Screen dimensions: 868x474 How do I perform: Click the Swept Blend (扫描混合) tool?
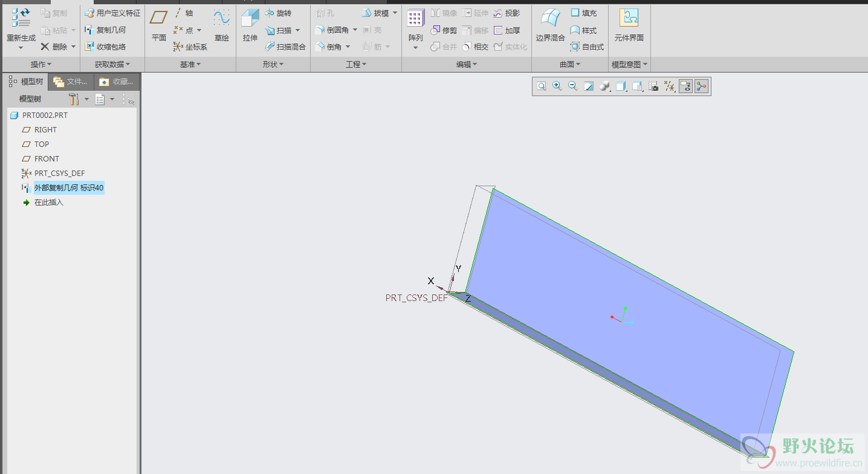285,47
